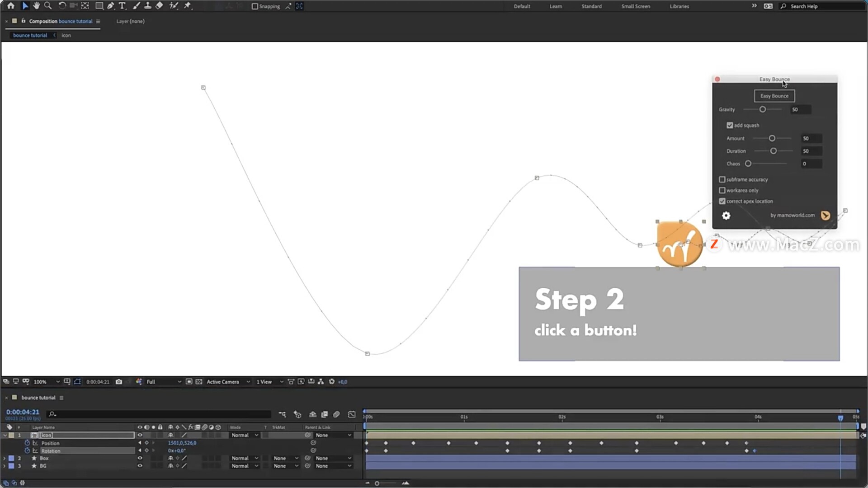
Task: Select the Pen tool
Action: pos(111,6)
